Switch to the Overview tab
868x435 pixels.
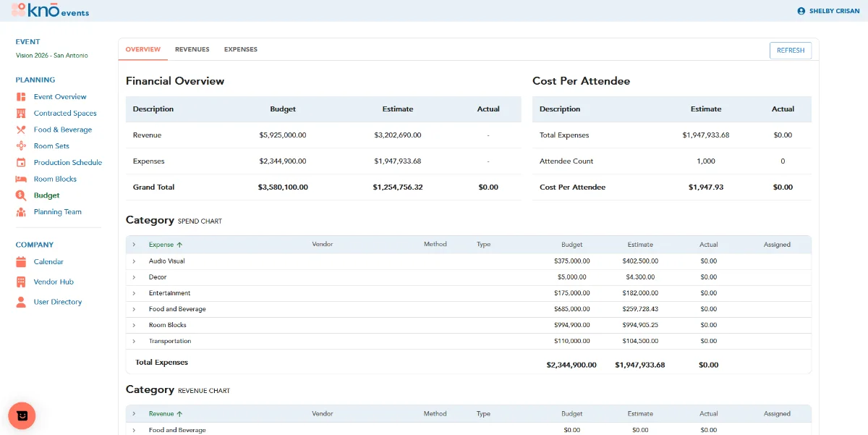tap(143, 49)
